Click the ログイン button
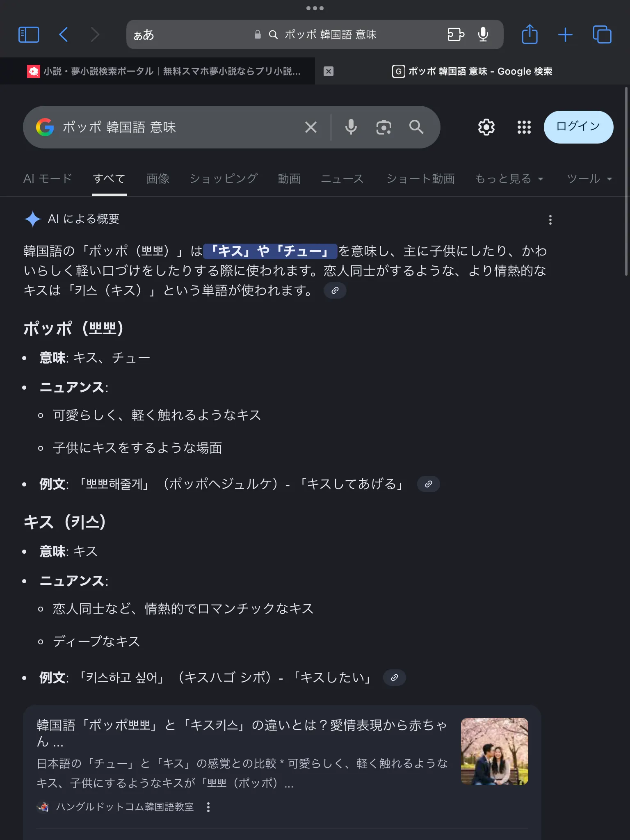 click(578, 127)
